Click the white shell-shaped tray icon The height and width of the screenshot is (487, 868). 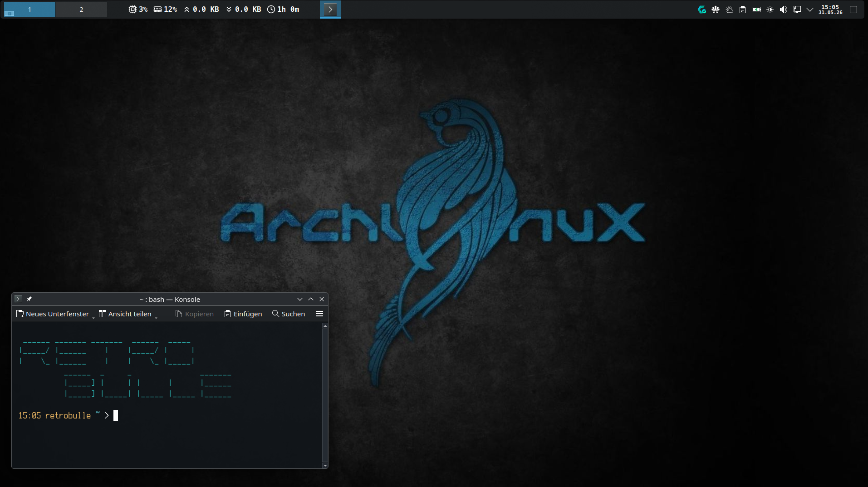716,10
